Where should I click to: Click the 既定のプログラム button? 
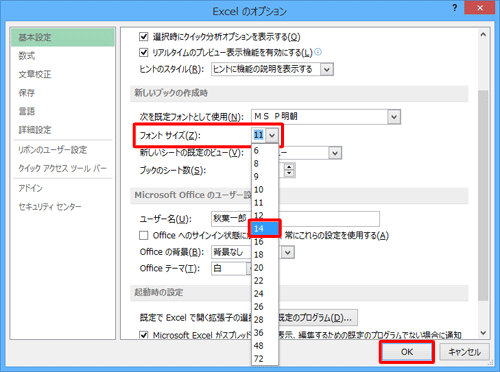pyautogui.click(x=318, y=317)
